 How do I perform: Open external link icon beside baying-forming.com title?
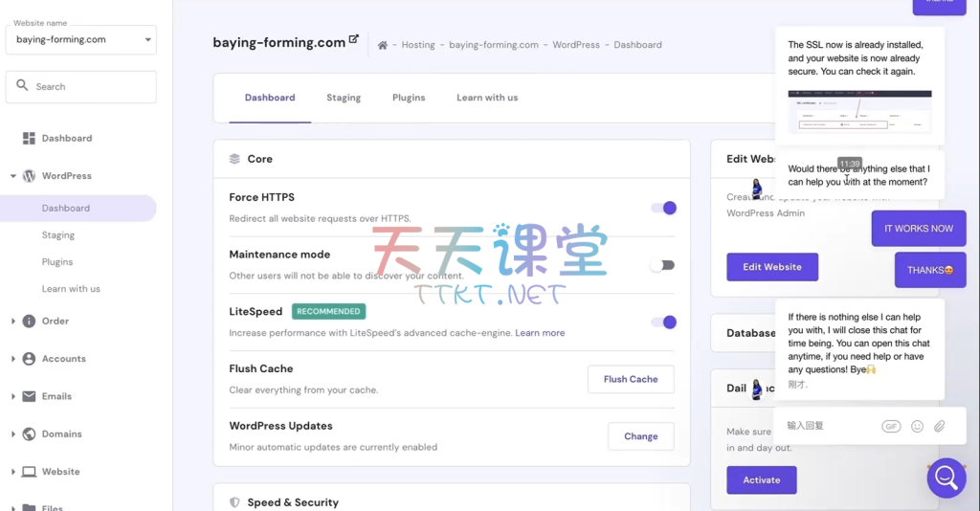pos(354,39)
